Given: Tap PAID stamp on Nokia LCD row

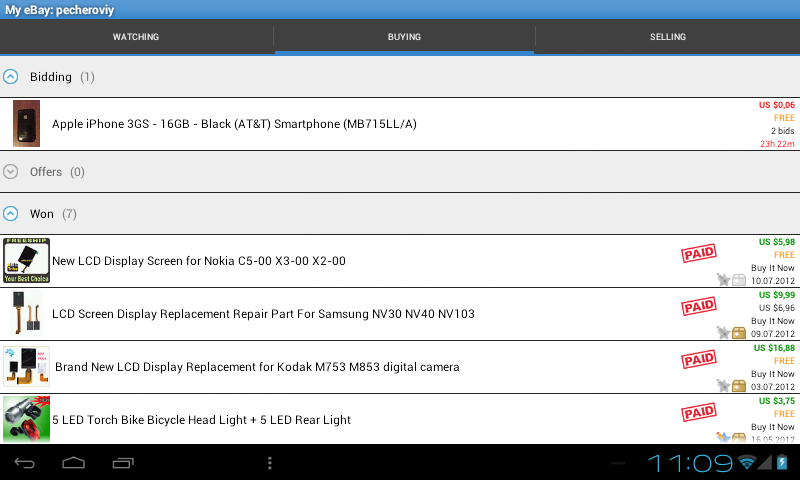Looking at the screenshot, I should [x=699, y=253].
